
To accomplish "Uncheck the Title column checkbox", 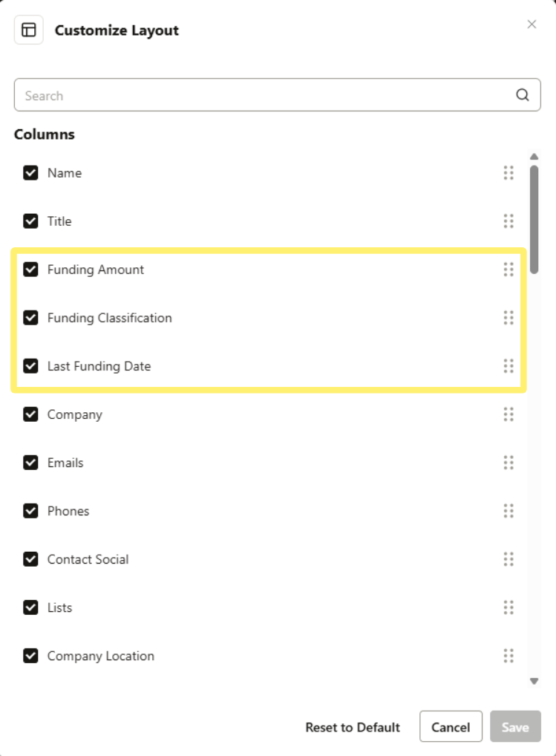I will point(30,221).
